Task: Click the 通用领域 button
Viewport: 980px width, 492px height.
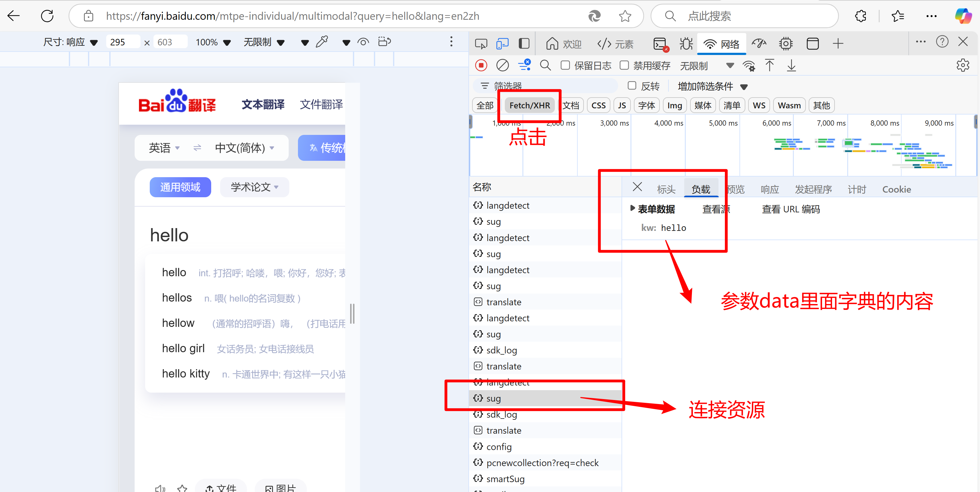Action: [x=180, y=187]
